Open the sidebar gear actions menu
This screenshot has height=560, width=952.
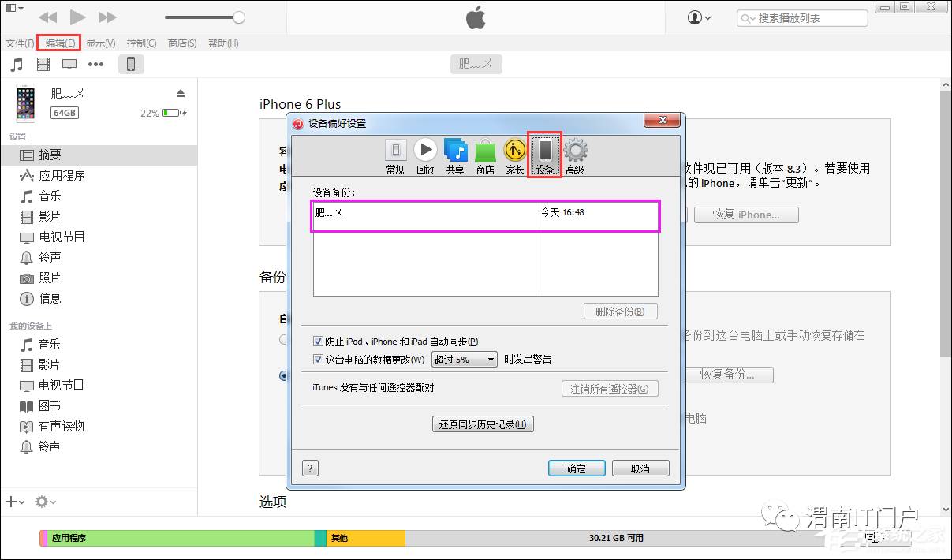pos(46,502)
